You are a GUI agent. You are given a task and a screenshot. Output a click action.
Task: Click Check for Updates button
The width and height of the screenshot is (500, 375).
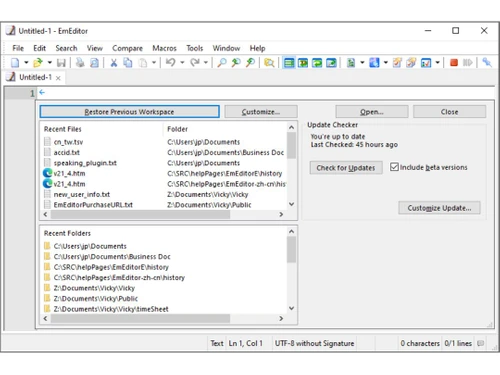pos(346,168)
